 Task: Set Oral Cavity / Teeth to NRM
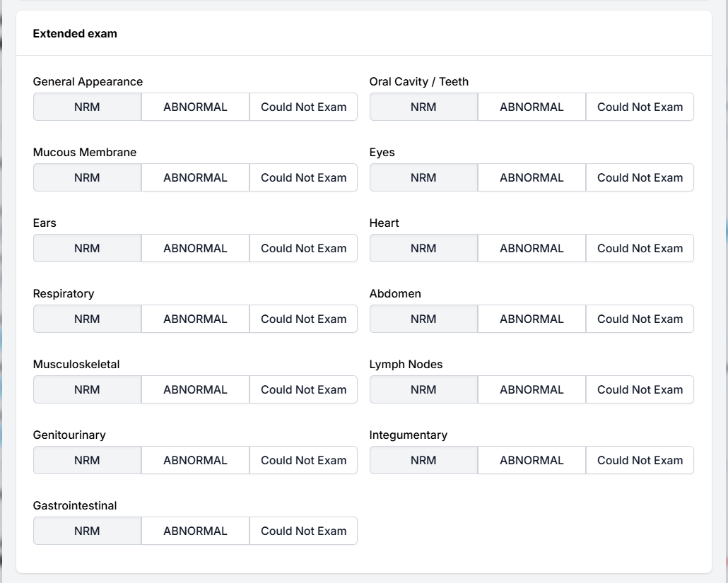coord(423,107)
